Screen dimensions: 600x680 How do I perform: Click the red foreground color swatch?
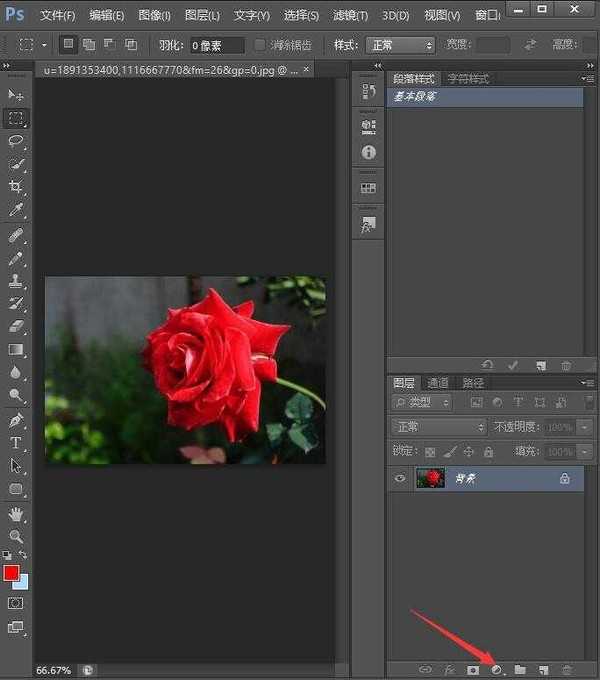11,573
